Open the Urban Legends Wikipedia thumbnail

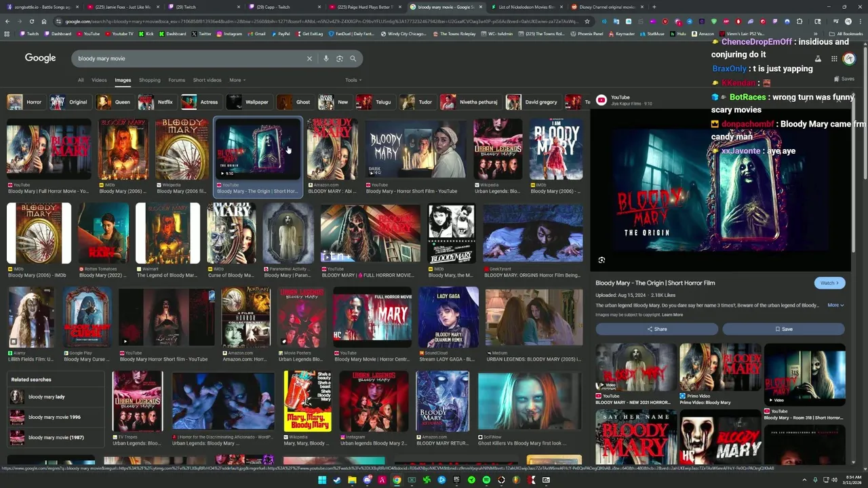click(498, 149)
